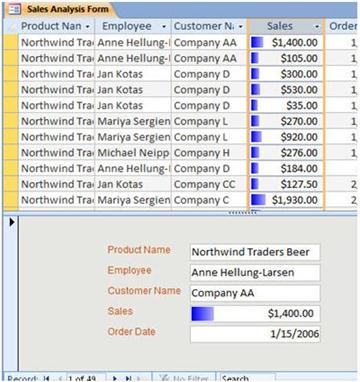Click the 1/15/2006 Order Date field
Viewport: 360px width, 382px height.
255,334
